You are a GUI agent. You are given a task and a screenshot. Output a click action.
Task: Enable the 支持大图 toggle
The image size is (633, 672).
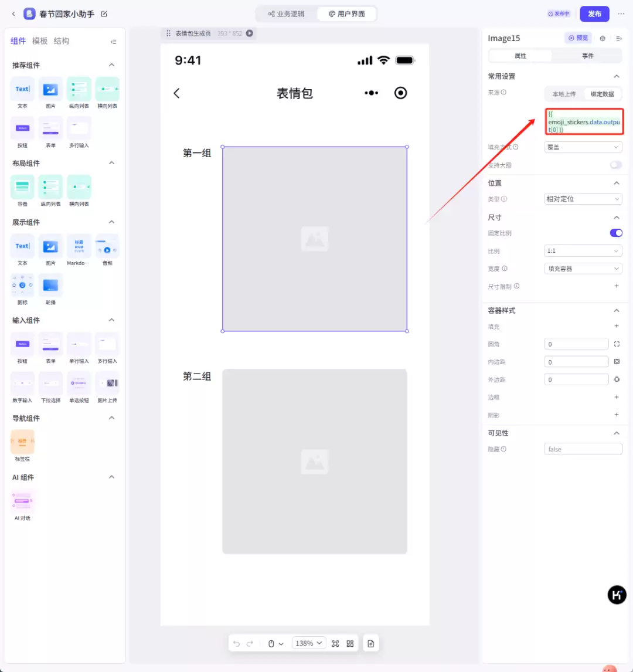pos(615,165)
